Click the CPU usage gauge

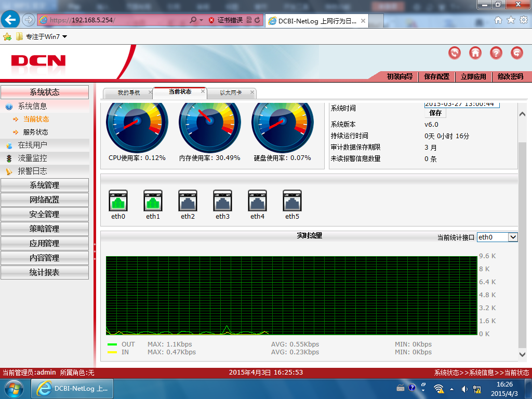(137, 127)
